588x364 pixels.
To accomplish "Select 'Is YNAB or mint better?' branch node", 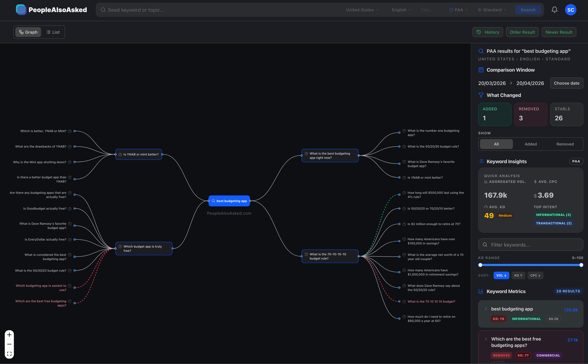I will (x=139, y=154).
